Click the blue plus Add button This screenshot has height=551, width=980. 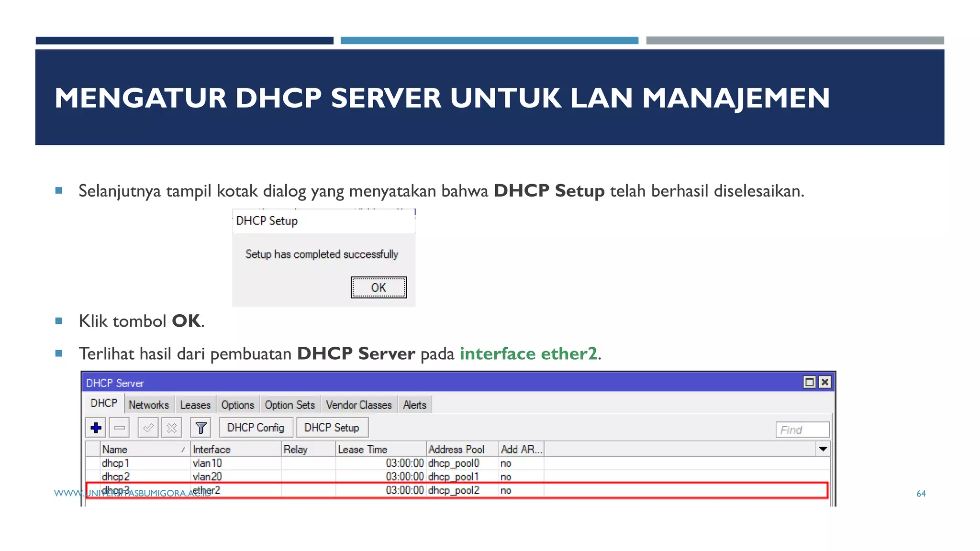(x=96, y=428)
